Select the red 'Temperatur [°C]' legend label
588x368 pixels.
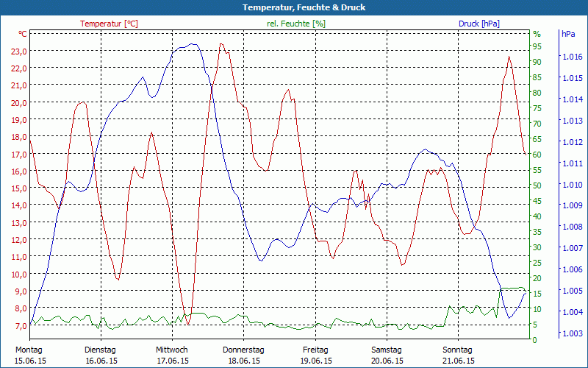click(x=109, y=24)
